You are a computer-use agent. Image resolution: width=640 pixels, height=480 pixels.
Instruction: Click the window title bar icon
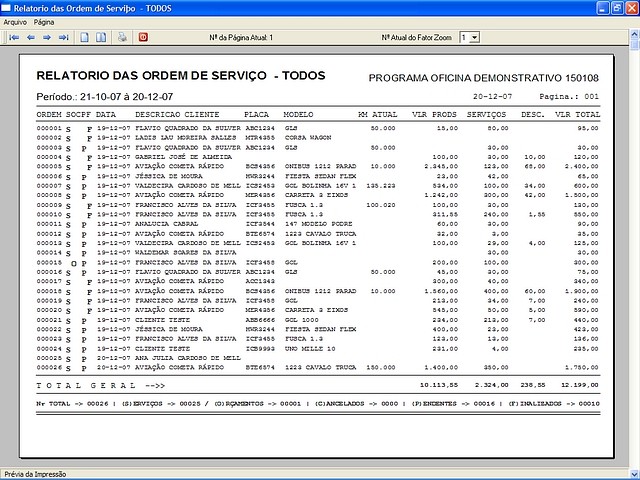pyautogui.click(x=6, y=8)
